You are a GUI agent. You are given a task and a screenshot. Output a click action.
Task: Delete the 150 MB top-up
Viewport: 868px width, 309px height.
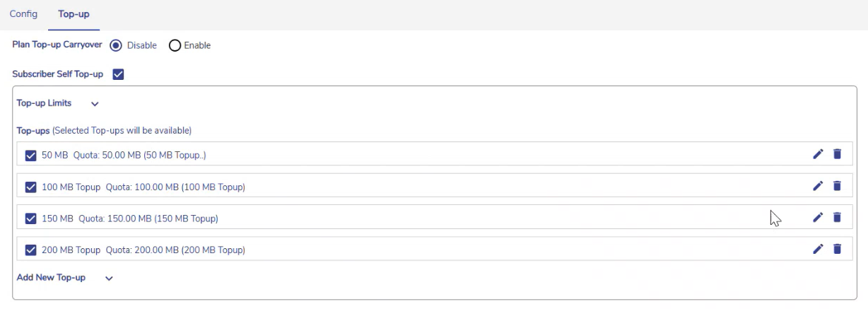point(837,218)
